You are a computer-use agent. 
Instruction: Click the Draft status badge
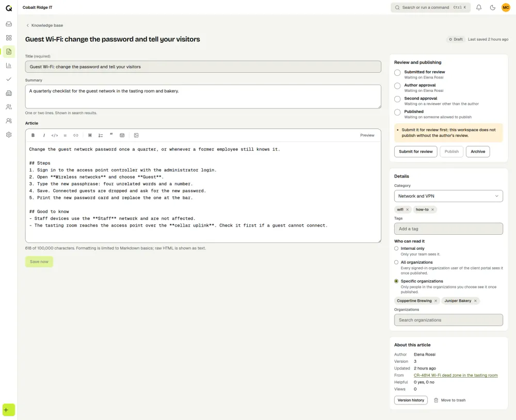pyautogui.click(x=456, y=39)
